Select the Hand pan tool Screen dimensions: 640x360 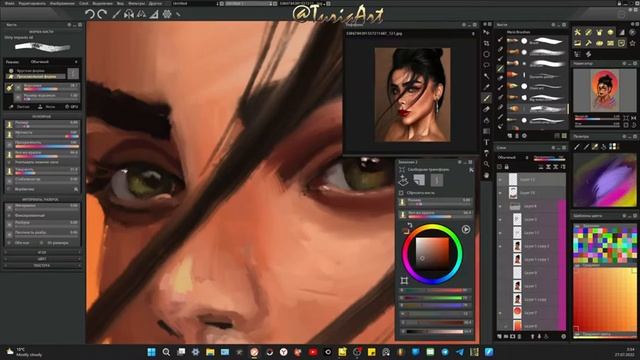click(487, 175)
